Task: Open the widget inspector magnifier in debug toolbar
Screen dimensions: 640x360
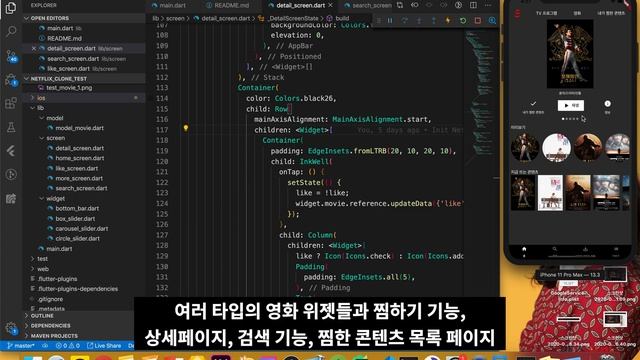Action: point(492,20)
